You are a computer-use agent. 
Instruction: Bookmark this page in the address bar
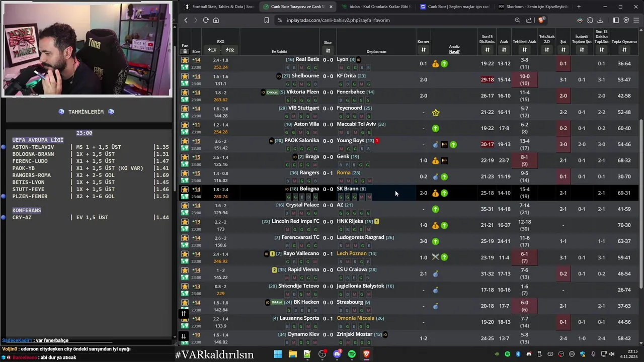pyautogui.click(x=267, y=20)
